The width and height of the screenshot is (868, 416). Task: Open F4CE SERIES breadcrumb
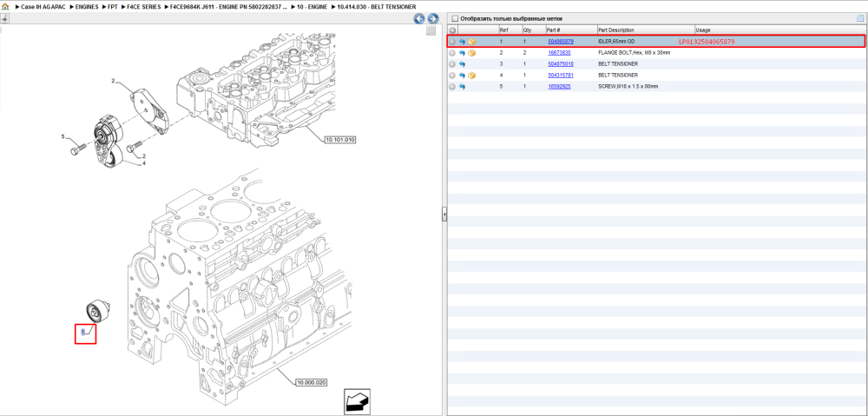[144, 7]
